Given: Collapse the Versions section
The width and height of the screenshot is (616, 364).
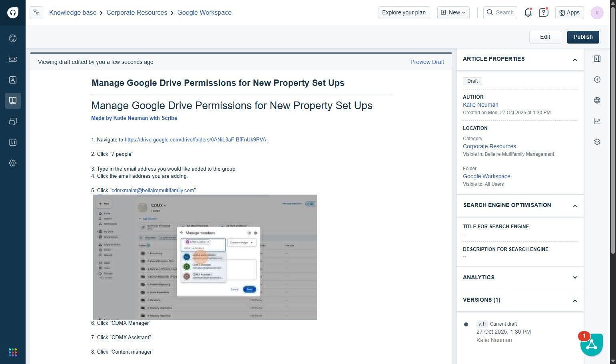Looking at the screenshot, I should (575, 300).
